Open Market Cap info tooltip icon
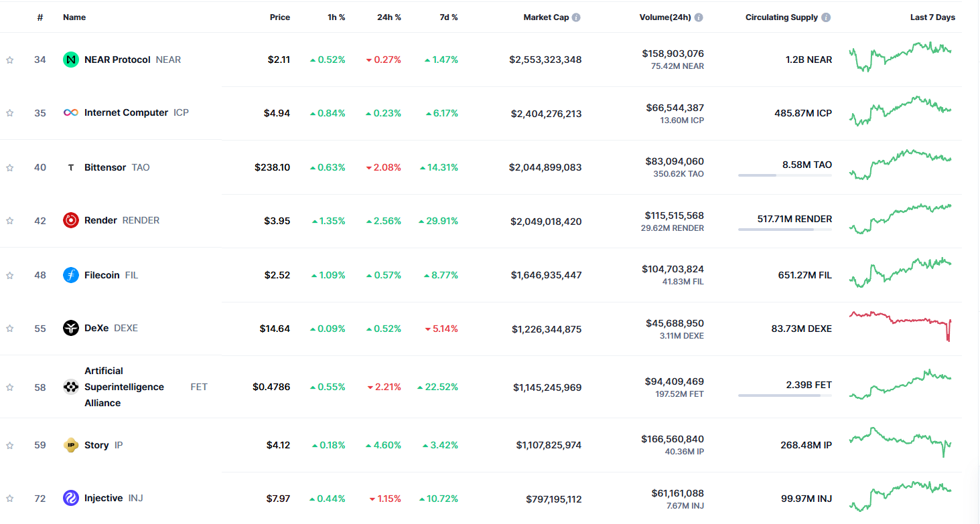This screenshot has width=980, height=524. point(576,17)
